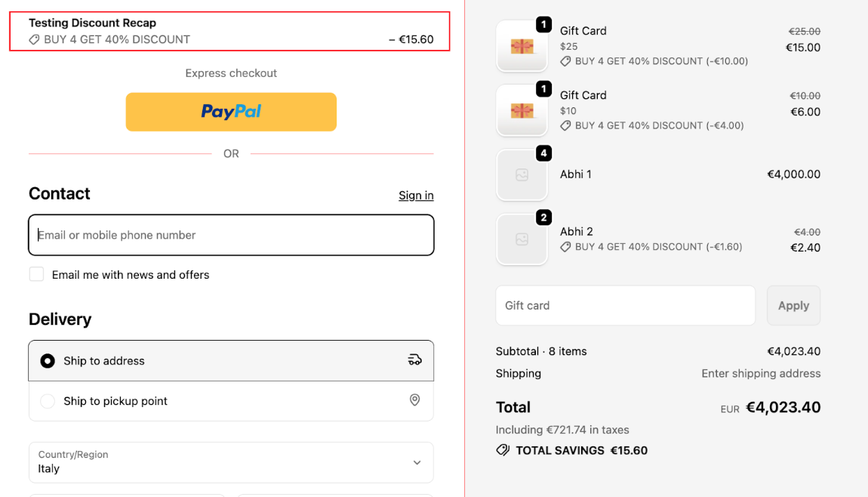Open the Country/Region dropdown
Viewport: 868px width, 497px height.
pyautogui.click(x=230, y=462)
